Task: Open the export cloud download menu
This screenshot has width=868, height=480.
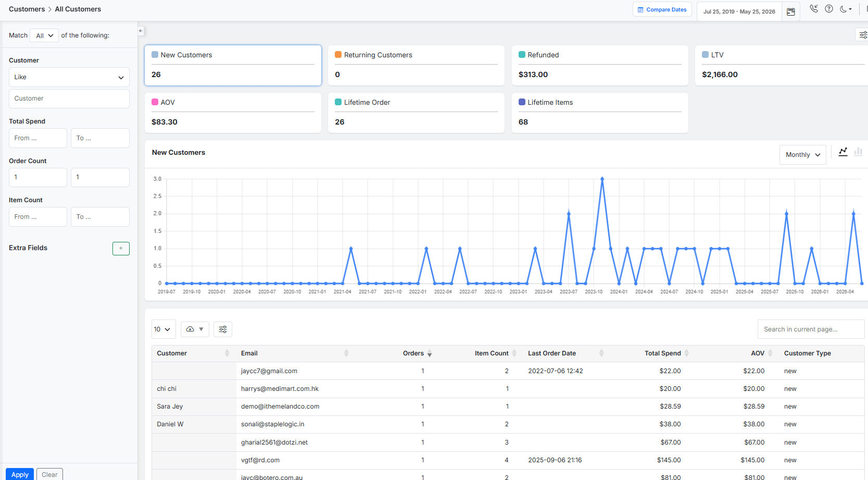Action: point(195,329)
